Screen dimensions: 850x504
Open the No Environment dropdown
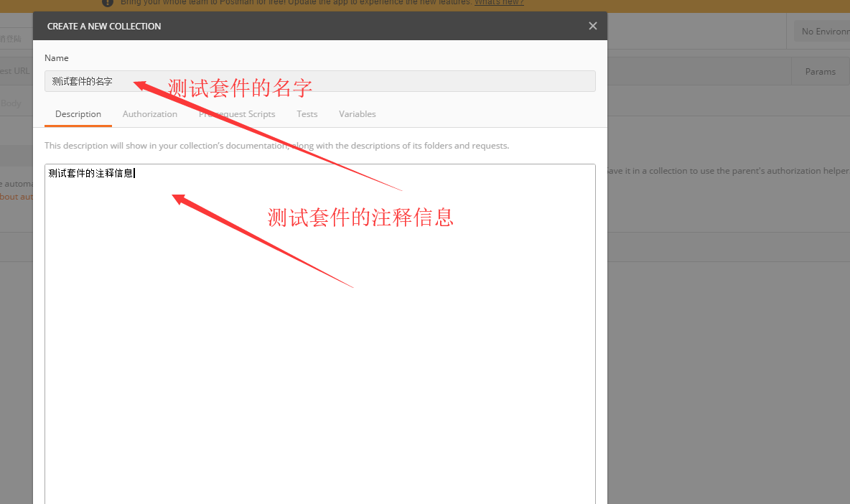(822, 32)
